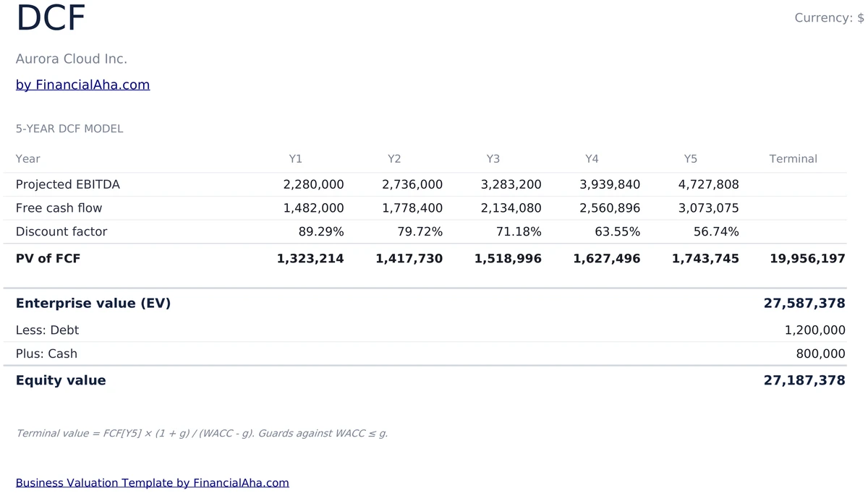
Task: Click PV value 1,627,496
Action: point(607,259)
